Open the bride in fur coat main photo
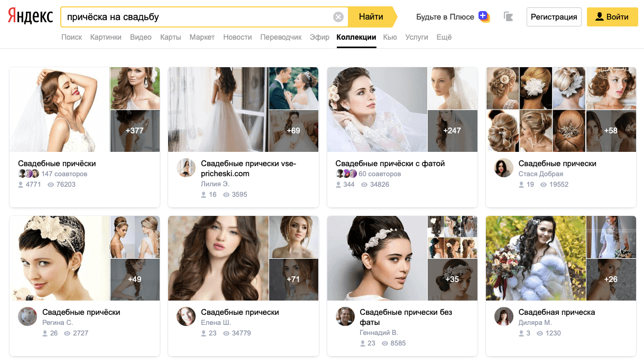Screen dimensions: 644x363 (536, 258)
